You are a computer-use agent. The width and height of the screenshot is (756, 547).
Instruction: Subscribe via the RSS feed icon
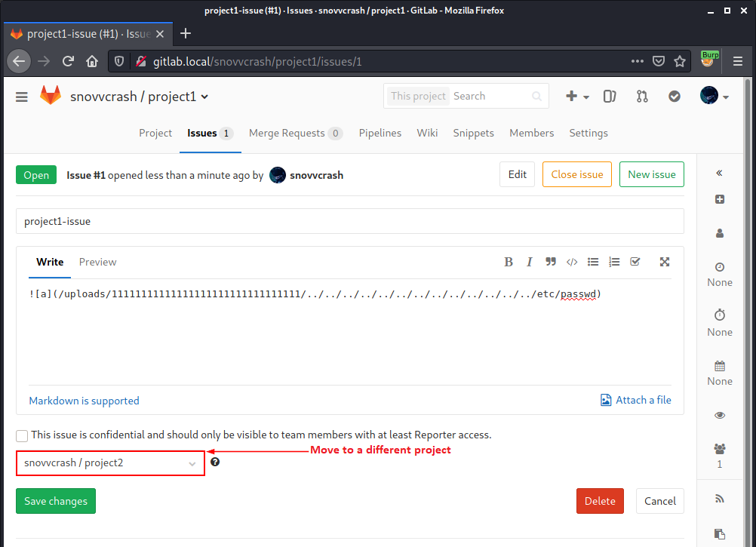point(719,499)
